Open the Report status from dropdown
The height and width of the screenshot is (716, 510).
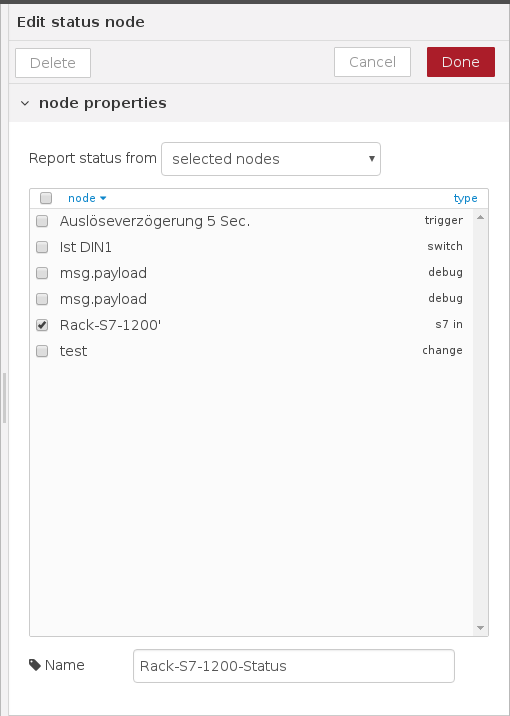tap(271, 159)
